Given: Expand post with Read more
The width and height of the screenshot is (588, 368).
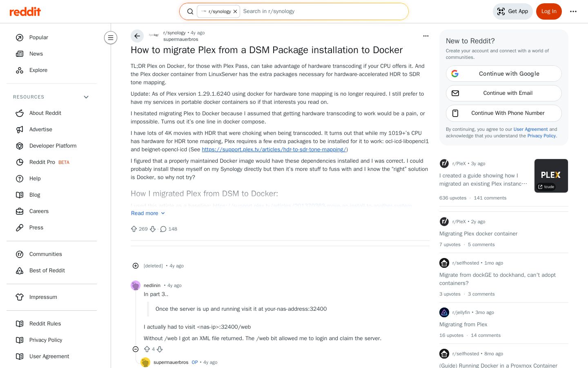Looking at the screenshot, I should tap(148, 213).
